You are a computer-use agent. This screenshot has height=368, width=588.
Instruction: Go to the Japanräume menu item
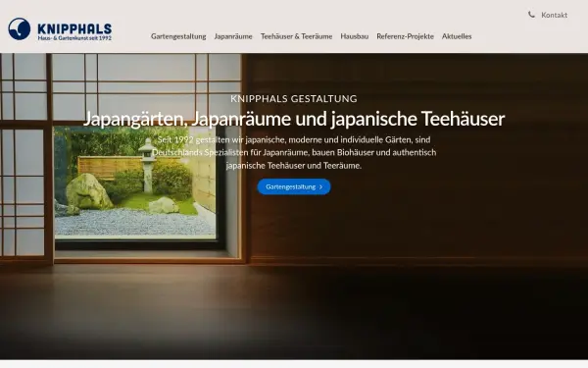(x=233, y=36)
